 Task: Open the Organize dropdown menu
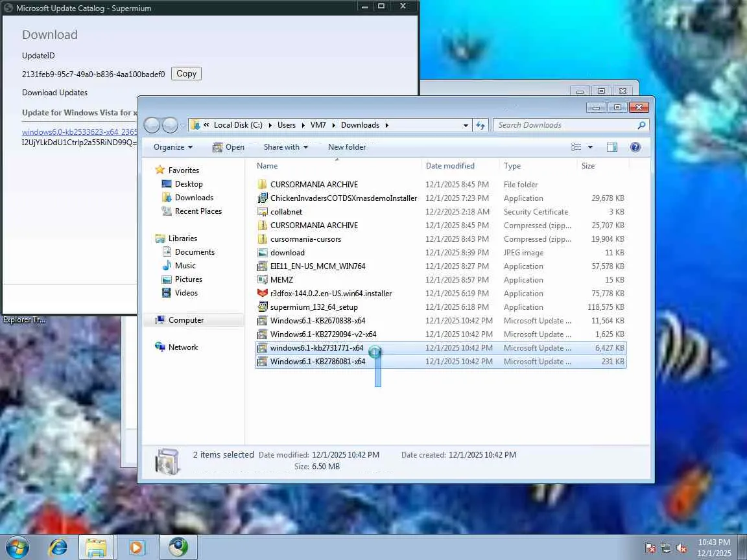point(173,147)
